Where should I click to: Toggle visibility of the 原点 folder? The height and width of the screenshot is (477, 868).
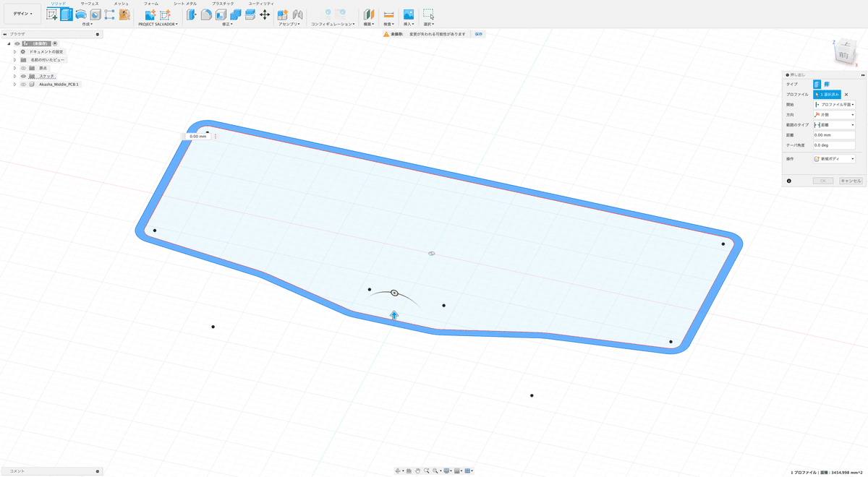pyautogui.click(x=23, y=68)
